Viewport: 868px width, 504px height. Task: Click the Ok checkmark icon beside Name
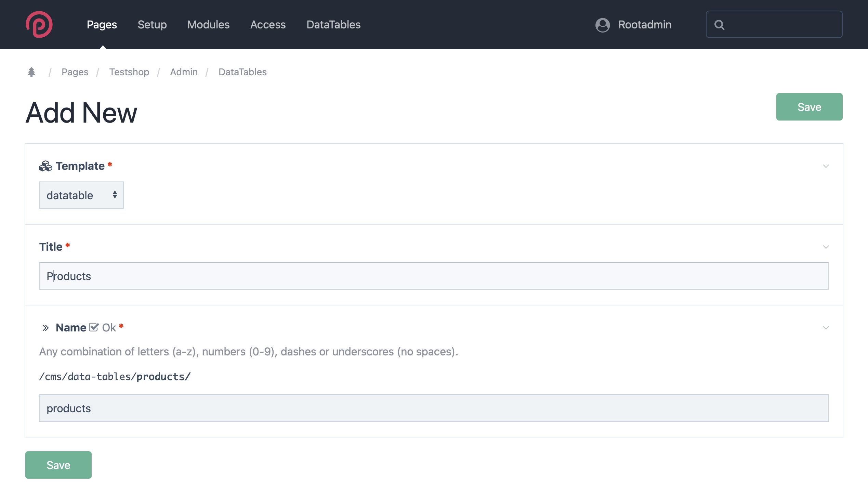(x=94, y=327)
